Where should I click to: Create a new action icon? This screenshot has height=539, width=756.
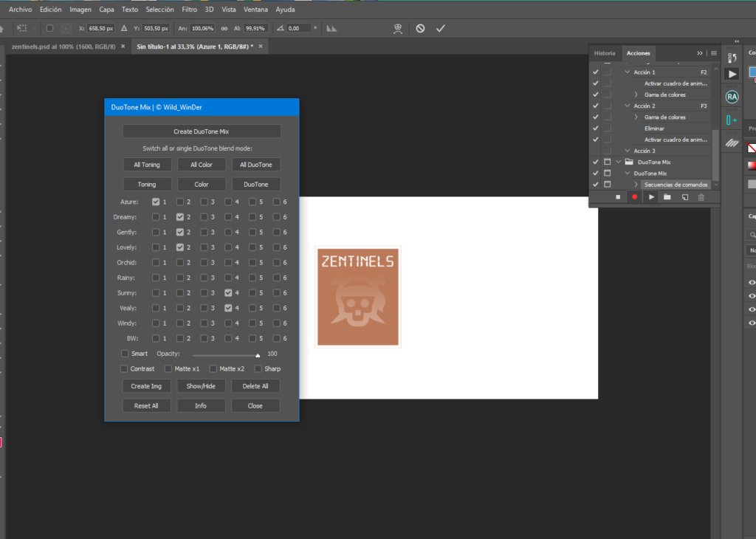(684, 197)
